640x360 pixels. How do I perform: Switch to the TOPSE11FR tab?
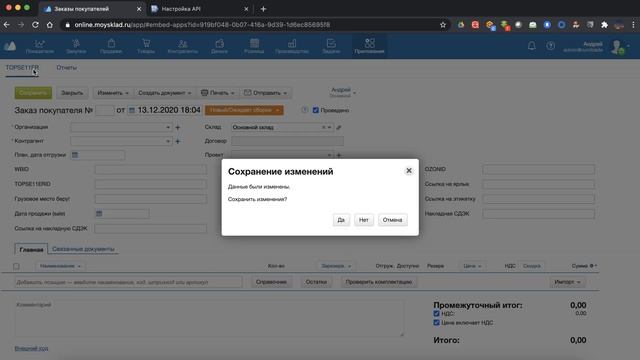tap(22, 67)
